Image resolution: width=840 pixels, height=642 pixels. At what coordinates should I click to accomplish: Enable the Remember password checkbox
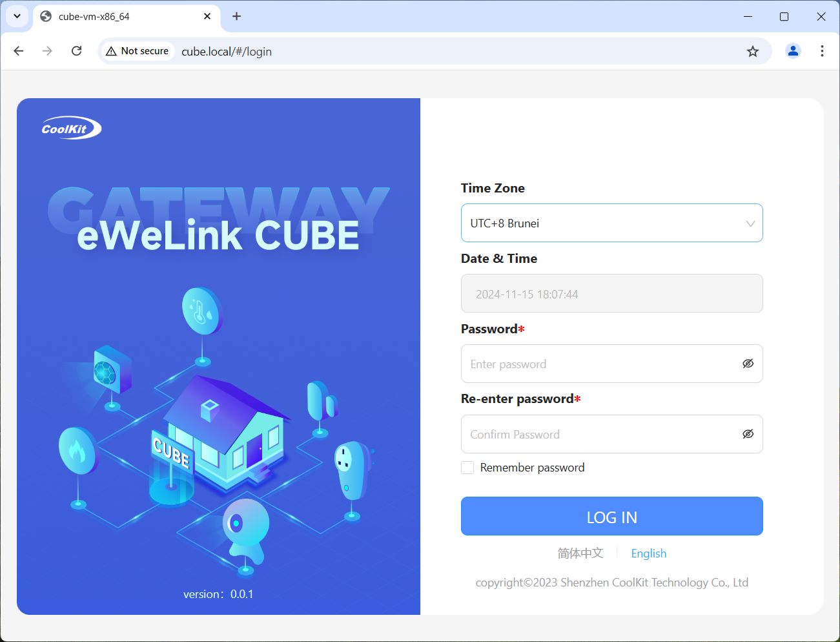click(x=467, y=468)
